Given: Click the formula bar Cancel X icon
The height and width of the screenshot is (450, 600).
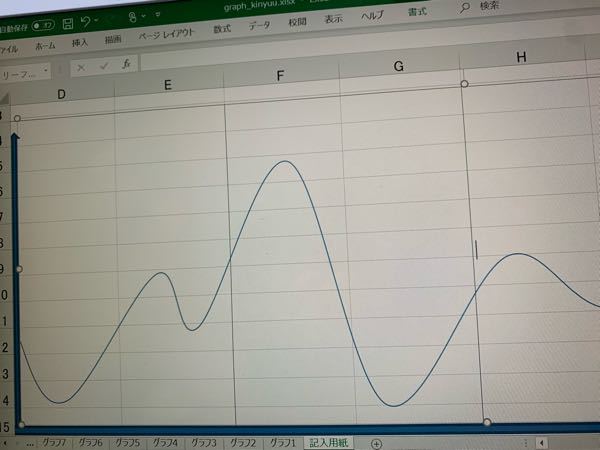Looking at the screenshot, I should [x=80, y=67].
